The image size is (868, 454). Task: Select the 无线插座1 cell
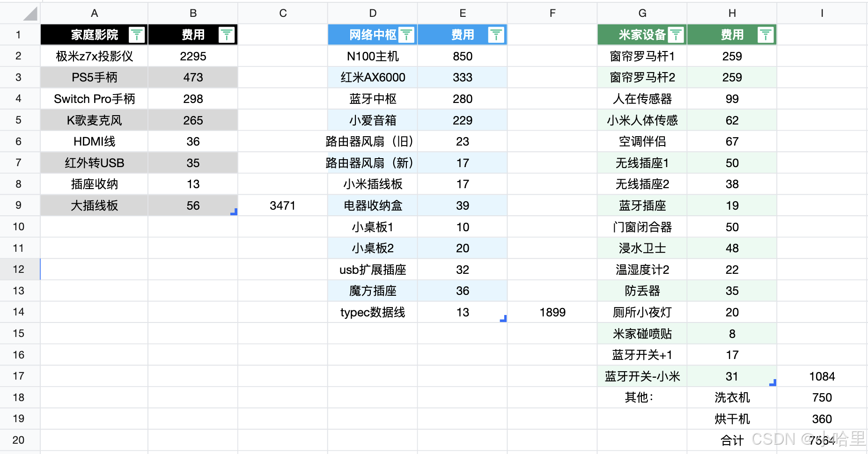click(x=642, y=163)
